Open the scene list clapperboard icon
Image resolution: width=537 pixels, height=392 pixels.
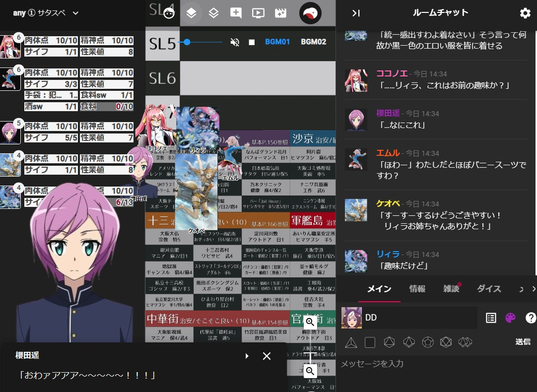pos(280,13)
